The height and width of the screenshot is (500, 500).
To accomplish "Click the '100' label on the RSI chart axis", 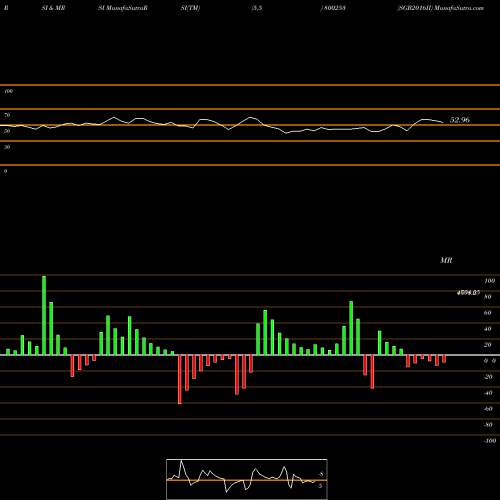I will click(8, 91).
